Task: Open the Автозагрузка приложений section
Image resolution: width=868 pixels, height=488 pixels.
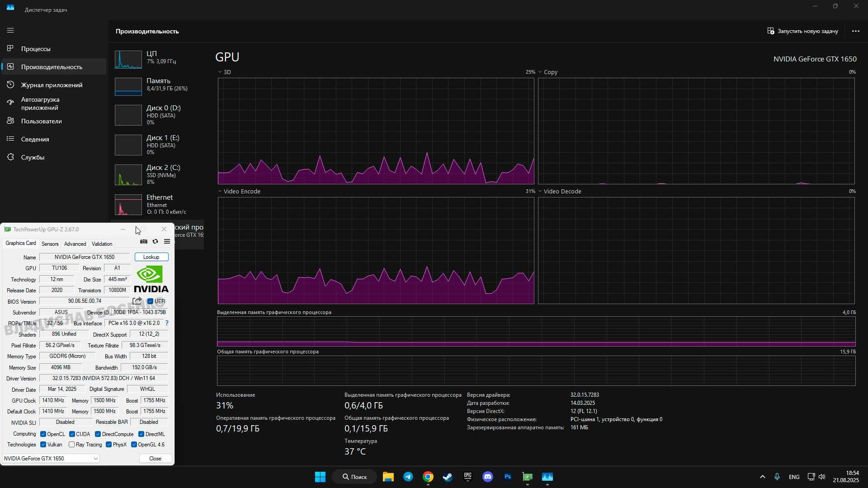Action: click(x=54, y=103)
